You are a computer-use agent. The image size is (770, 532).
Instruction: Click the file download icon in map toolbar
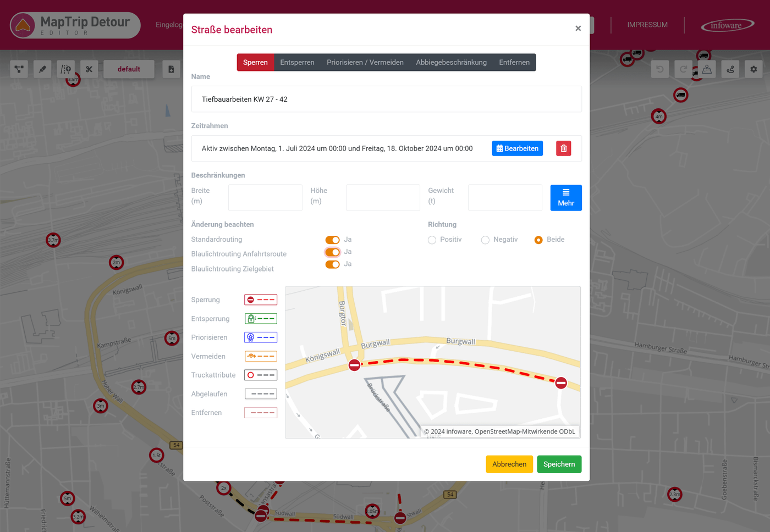click(171, 69)
